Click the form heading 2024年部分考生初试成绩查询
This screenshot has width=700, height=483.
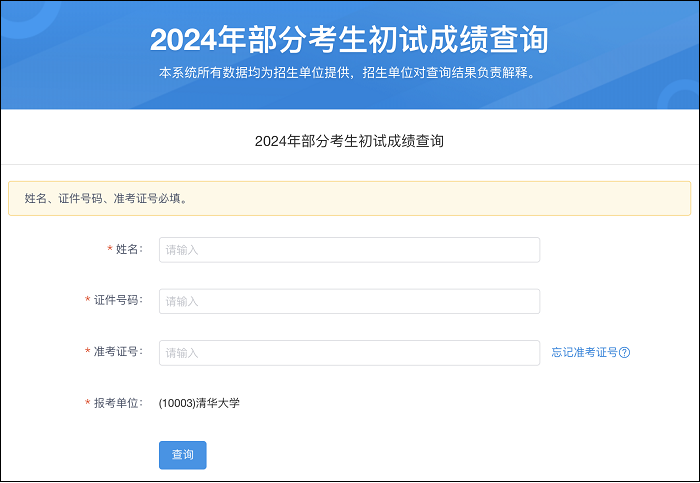[349, 141]
